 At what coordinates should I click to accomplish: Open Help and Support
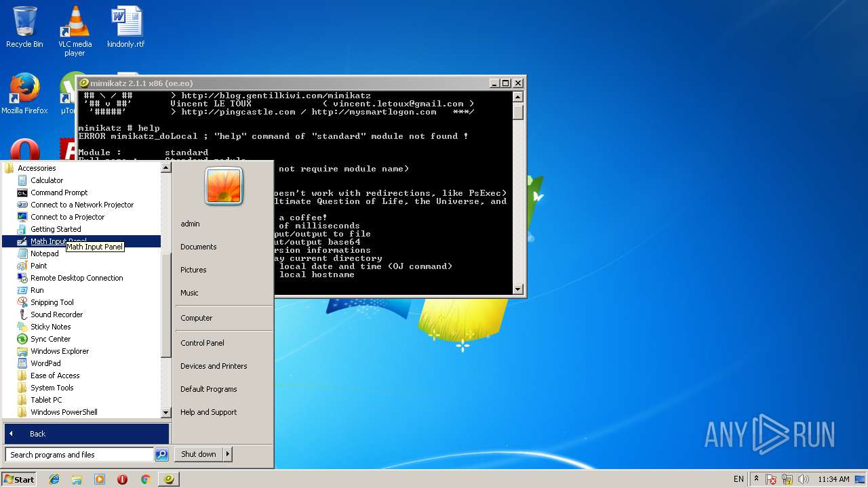pyautogui.click(x=208, y=412)
